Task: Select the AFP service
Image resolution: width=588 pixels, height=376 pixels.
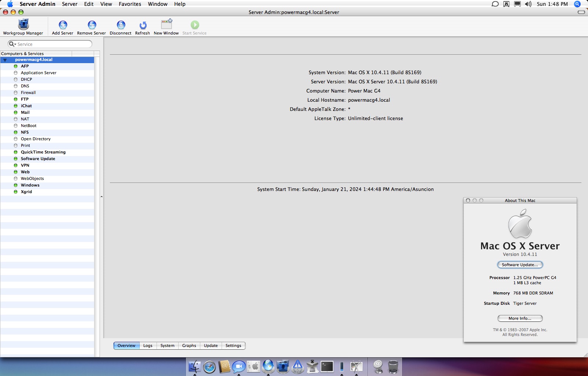Action: pos(47,66)
